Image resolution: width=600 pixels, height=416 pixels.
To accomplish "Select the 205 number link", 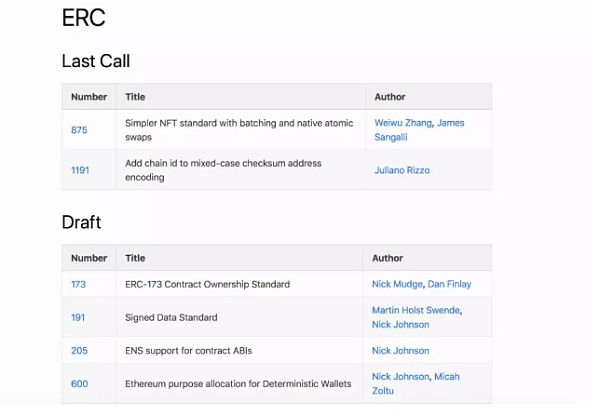I will click(x=79, y=351).
